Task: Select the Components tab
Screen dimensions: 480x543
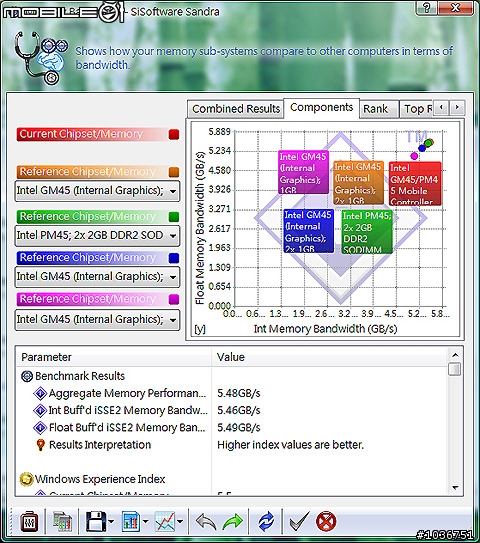Action: tap(321, 108)
